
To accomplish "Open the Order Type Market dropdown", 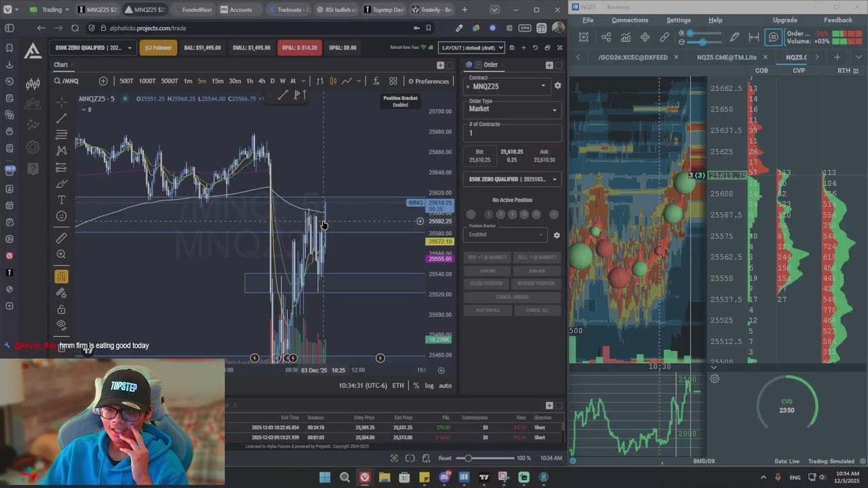I will 513,109.
